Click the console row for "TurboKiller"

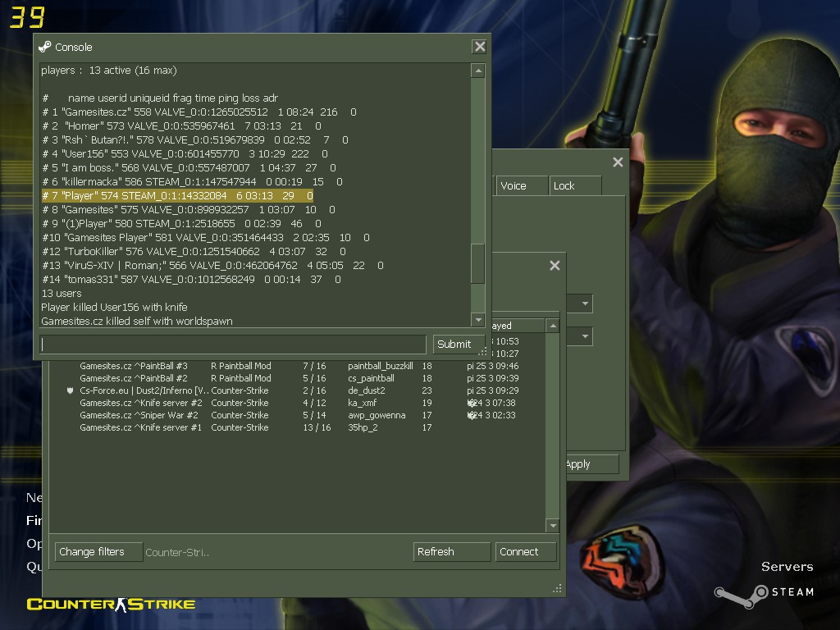[194, 251]
